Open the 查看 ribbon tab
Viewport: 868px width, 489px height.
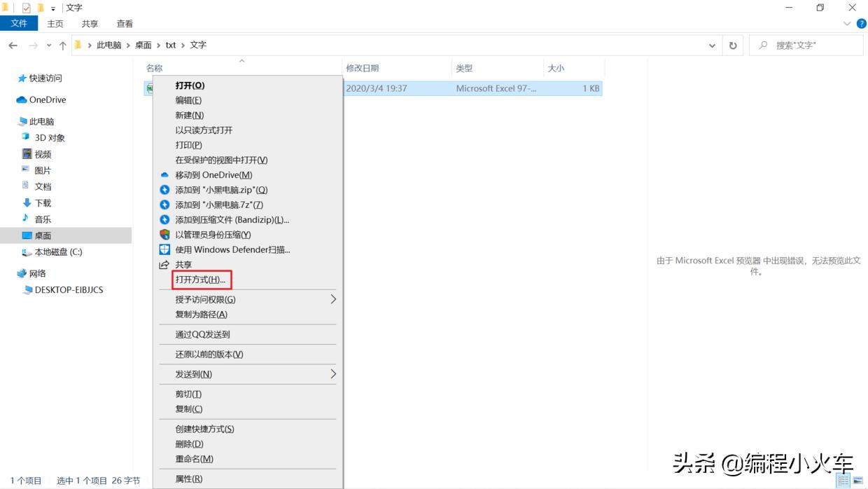pos(125,23)
